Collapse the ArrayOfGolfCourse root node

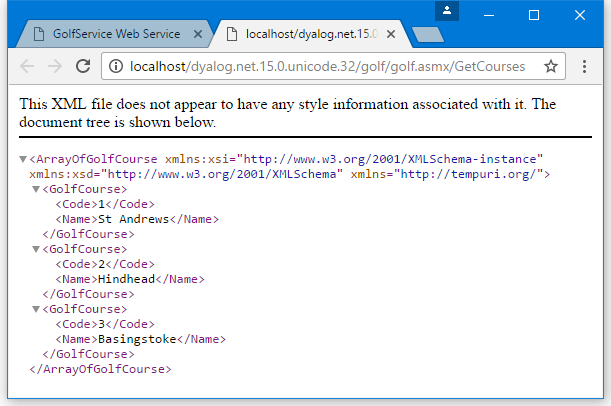click(x=24, y=159)
